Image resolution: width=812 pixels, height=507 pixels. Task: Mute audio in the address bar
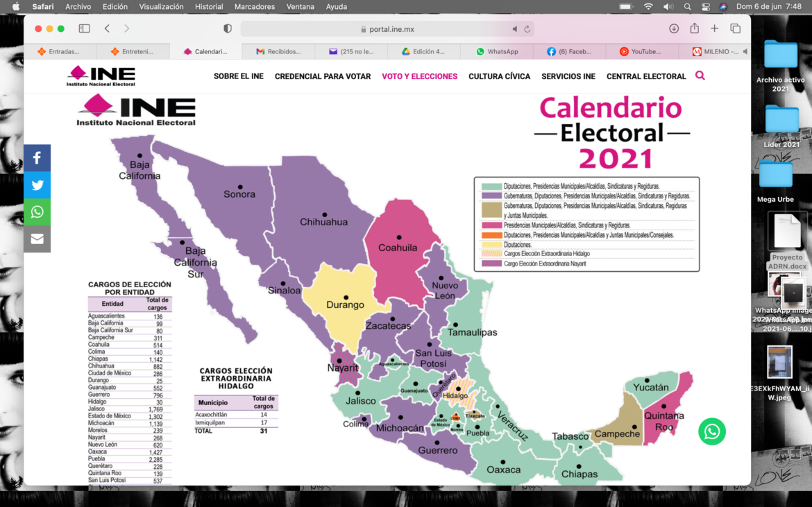tap(515, 29)
